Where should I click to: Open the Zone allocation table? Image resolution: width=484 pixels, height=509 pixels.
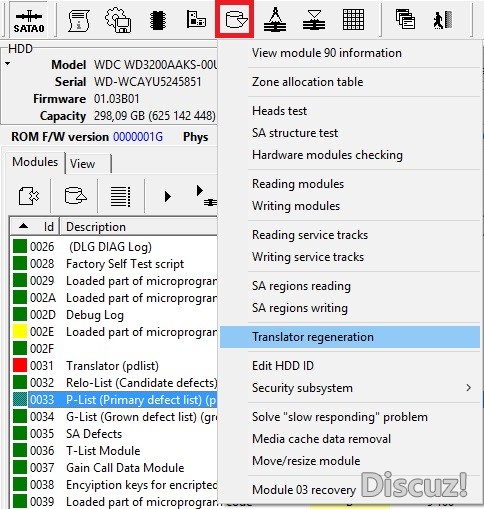tap(307, 82)
